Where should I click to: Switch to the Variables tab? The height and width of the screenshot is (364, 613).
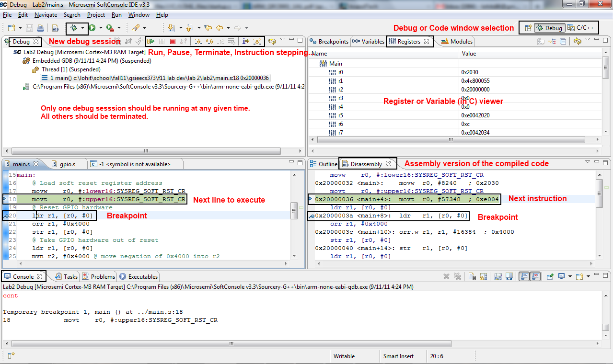(x=368, y=42)
